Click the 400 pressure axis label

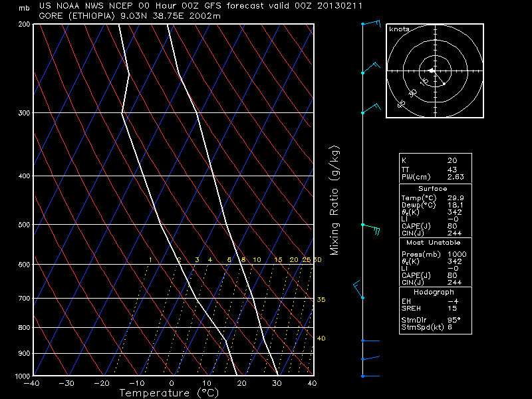[x=25, y=176]
